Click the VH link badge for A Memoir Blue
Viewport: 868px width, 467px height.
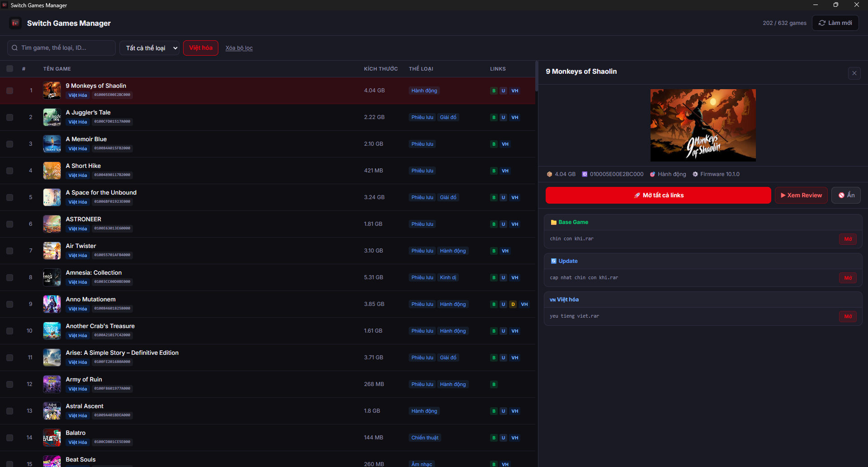(505, 144)
